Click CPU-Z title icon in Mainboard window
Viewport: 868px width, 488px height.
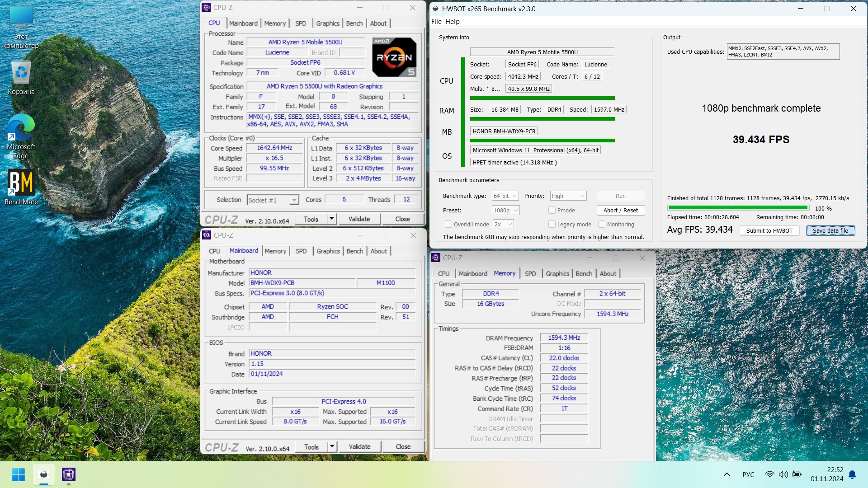[x=207, y=235]
